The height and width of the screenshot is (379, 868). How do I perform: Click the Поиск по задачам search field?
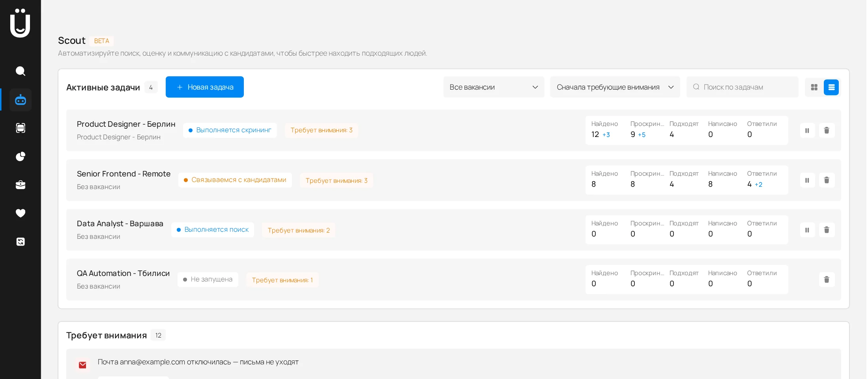click(x=742, y=87)
